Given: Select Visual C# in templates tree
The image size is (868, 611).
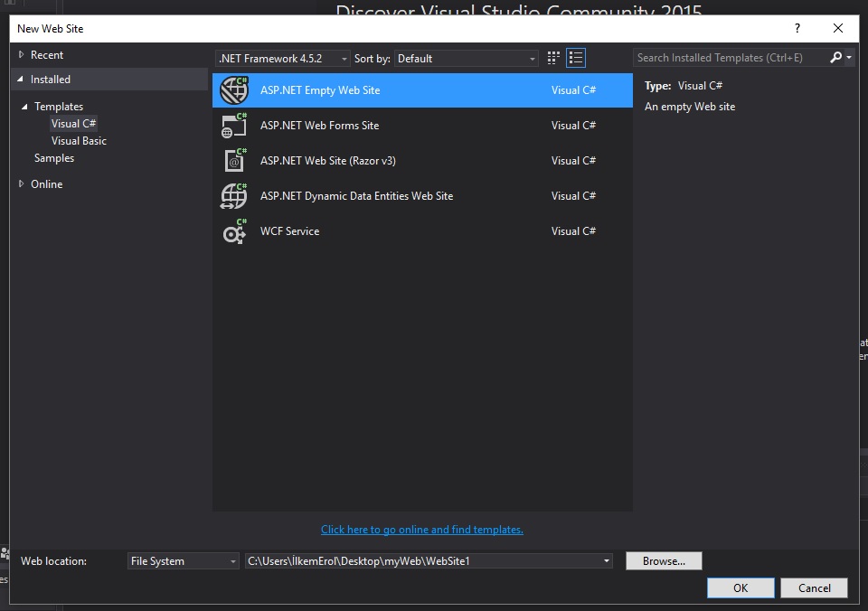Looking at the screenshot, I should [x=73, y=124].
